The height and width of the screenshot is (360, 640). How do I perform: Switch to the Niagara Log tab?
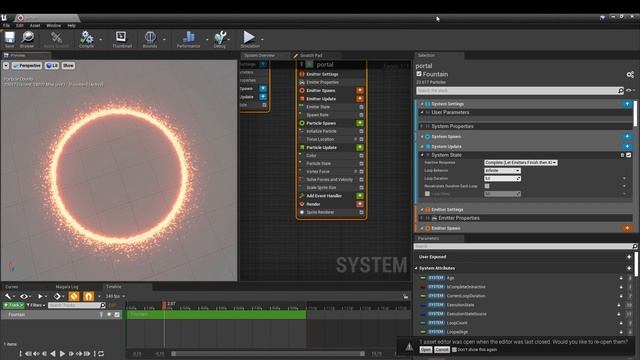67,287
